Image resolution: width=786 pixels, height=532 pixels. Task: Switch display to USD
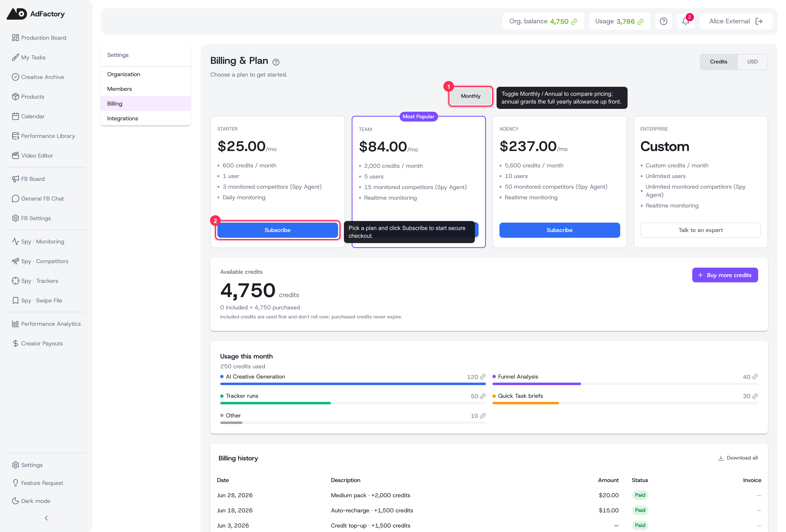[752, 62]
